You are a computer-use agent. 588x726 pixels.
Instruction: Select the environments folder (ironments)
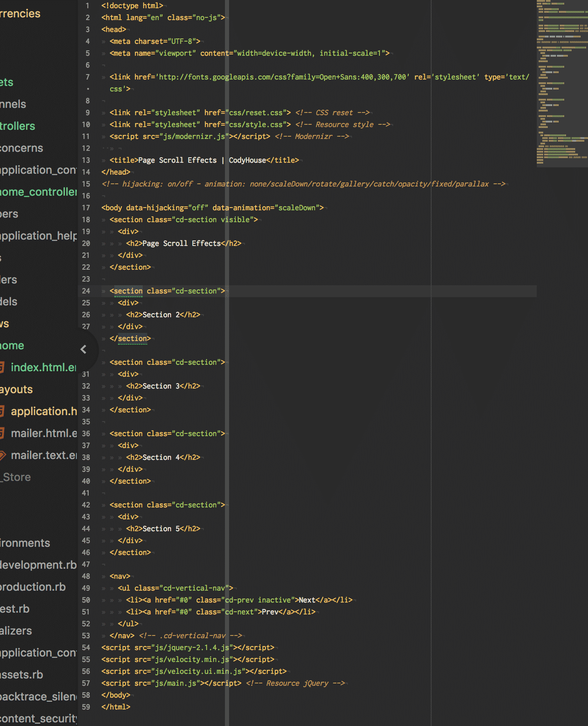(25, 543)
